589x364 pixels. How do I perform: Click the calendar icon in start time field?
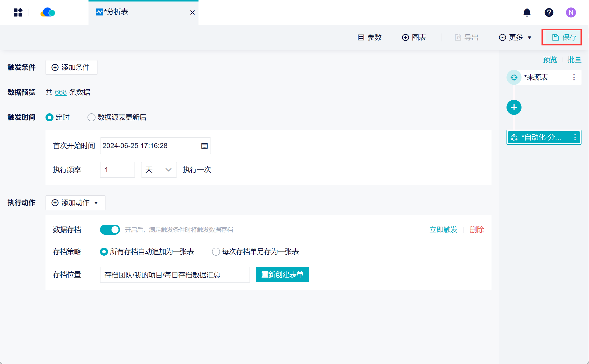(x=204, y=146)
